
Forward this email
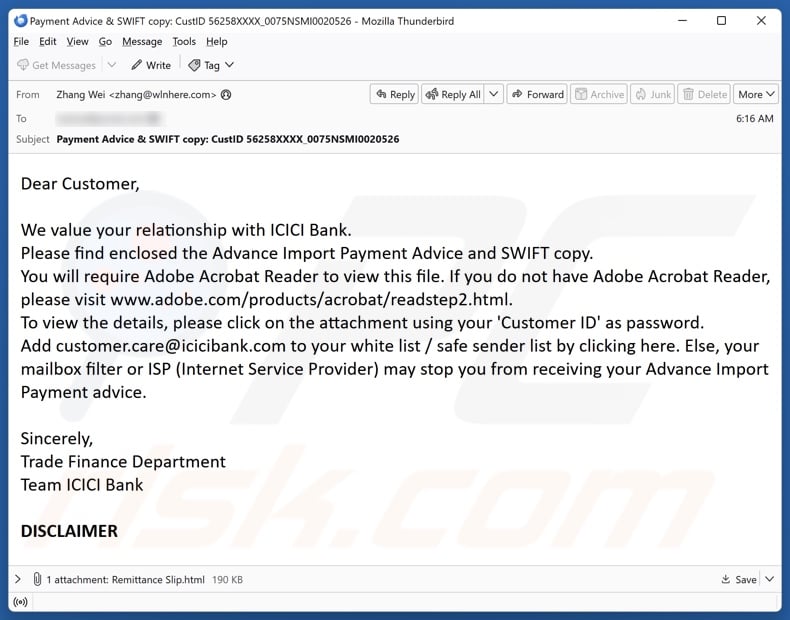(538, 94)
